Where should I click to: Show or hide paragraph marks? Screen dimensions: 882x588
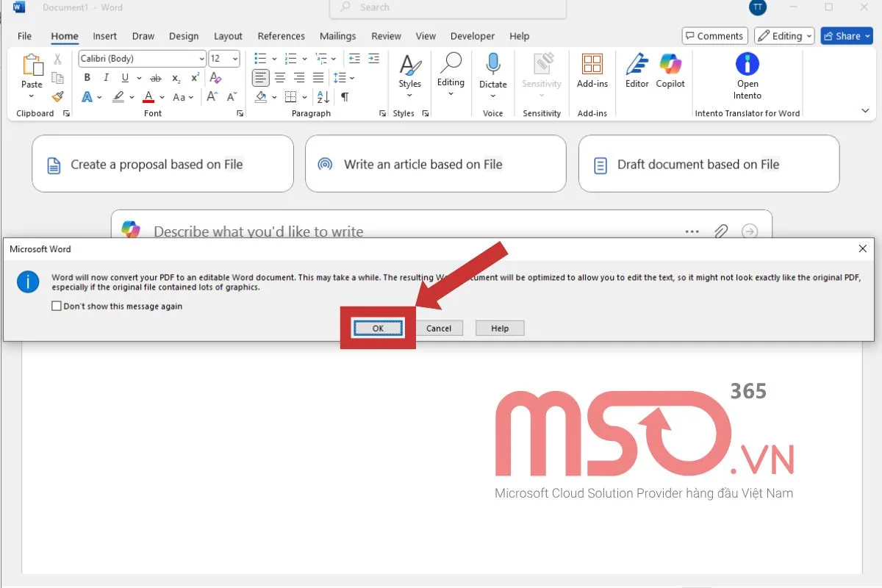pos(345,97)
